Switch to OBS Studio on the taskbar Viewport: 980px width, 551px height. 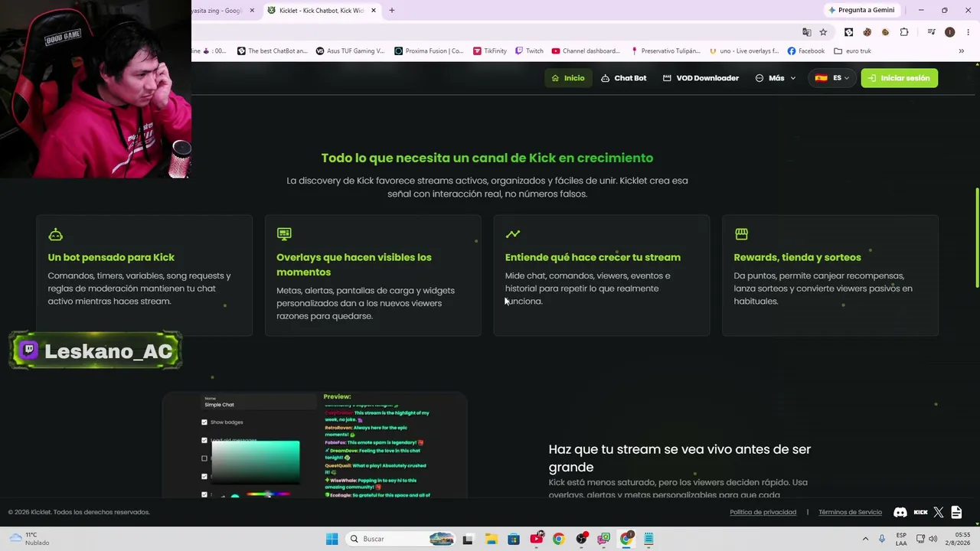(x=581, y=539)
